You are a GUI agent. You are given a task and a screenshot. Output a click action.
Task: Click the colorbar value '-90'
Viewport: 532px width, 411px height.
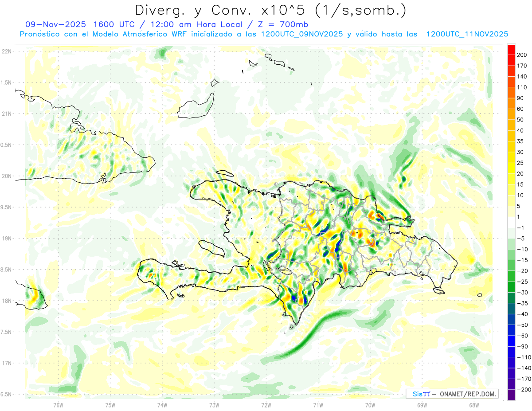tap(522, 346)
